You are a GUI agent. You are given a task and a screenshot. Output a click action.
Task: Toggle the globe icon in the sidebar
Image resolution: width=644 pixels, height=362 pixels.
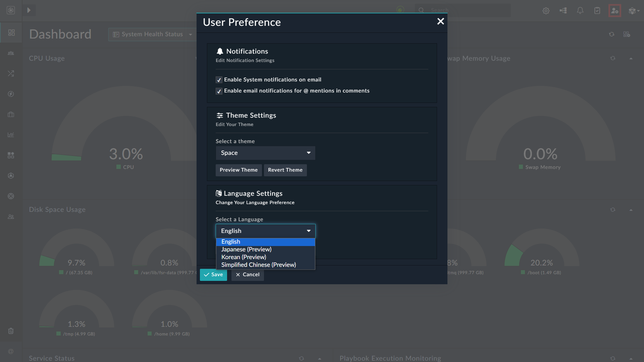[11, 196]
